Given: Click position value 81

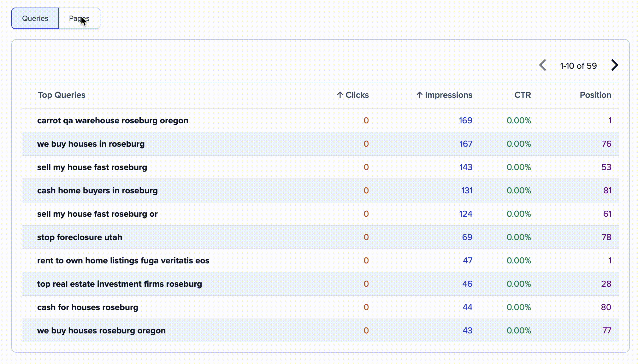Looking at the screenshot, I should [x=607, y=191].
